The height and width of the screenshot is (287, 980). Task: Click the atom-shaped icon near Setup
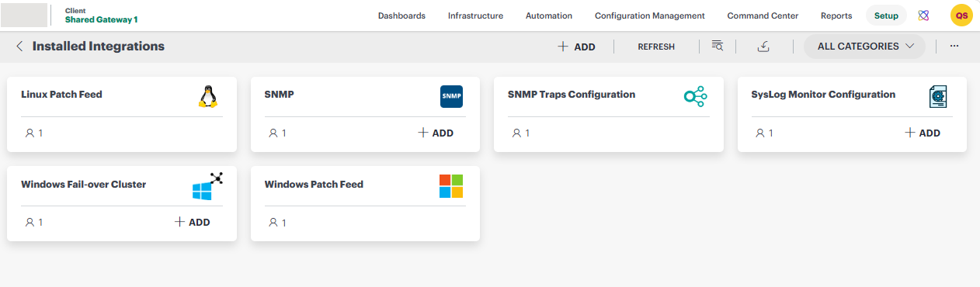923,16
